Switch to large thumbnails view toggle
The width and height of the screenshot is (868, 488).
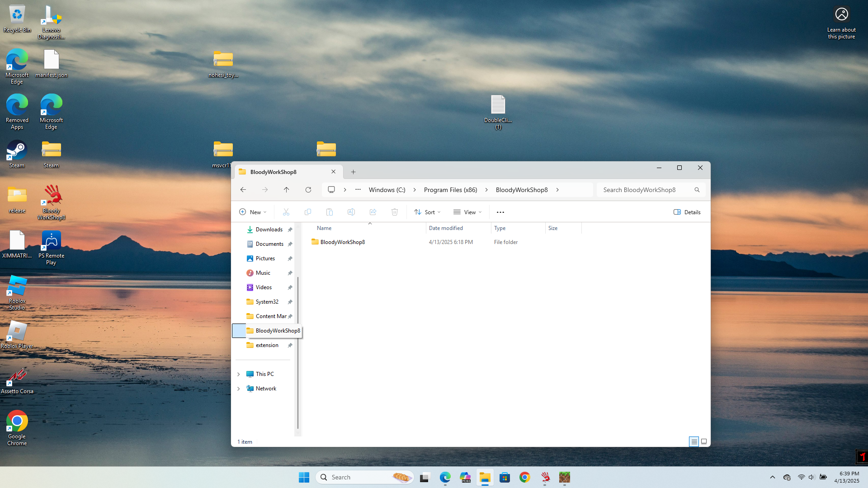pos(704,441)
